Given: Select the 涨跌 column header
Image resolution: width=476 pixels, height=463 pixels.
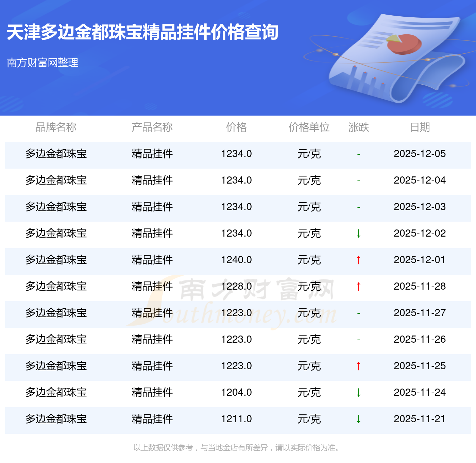Looking at the screenshot, I should coord(358,127).
